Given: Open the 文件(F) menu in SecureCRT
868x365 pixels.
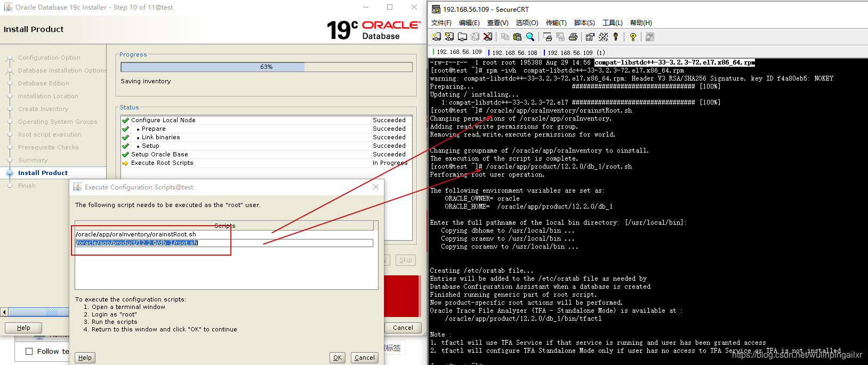Looking at the screenshot, I should coord(441,22).
